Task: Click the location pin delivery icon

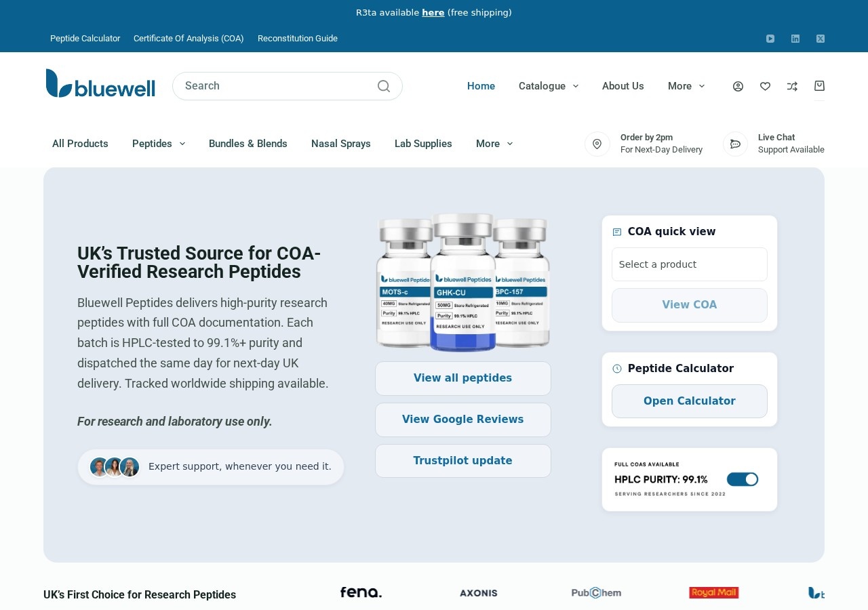Action: click(597, 144)
